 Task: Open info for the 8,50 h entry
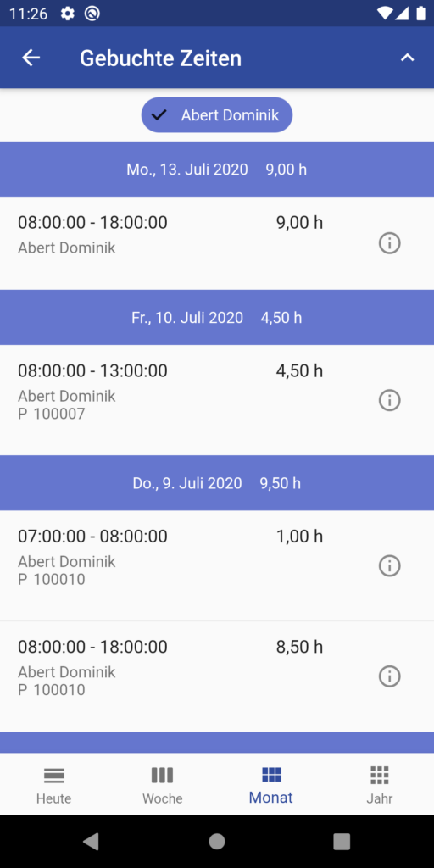tap(389, 676)
